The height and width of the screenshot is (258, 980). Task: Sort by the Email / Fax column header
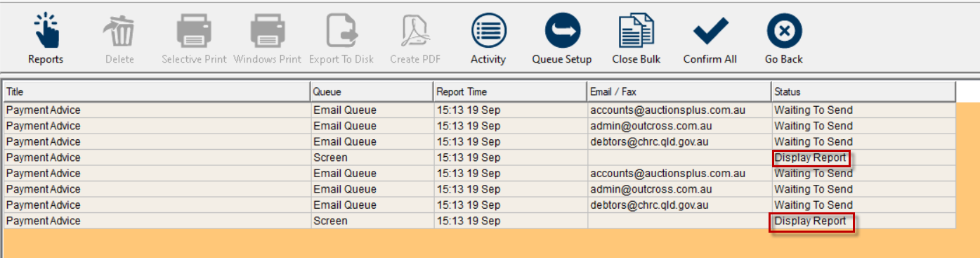click(679, 92)
